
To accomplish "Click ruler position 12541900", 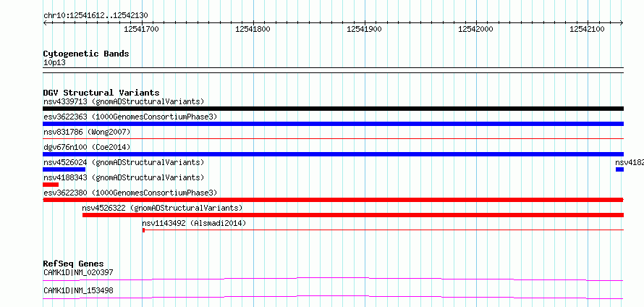I will 364,29.
